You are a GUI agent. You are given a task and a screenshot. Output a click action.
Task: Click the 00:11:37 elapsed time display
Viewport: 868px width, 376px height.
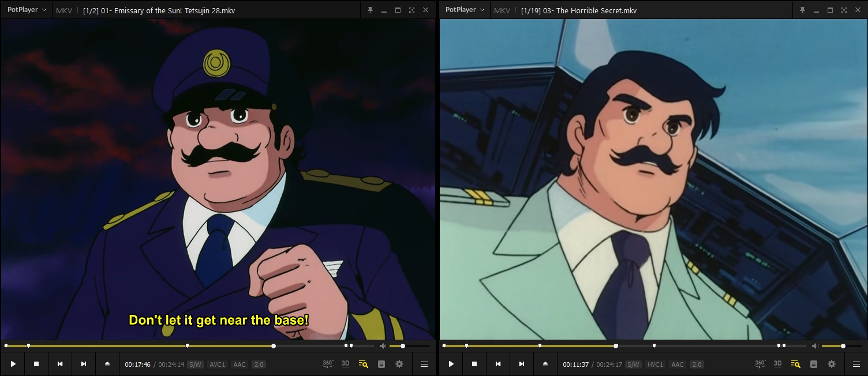[x=576, y=364]
